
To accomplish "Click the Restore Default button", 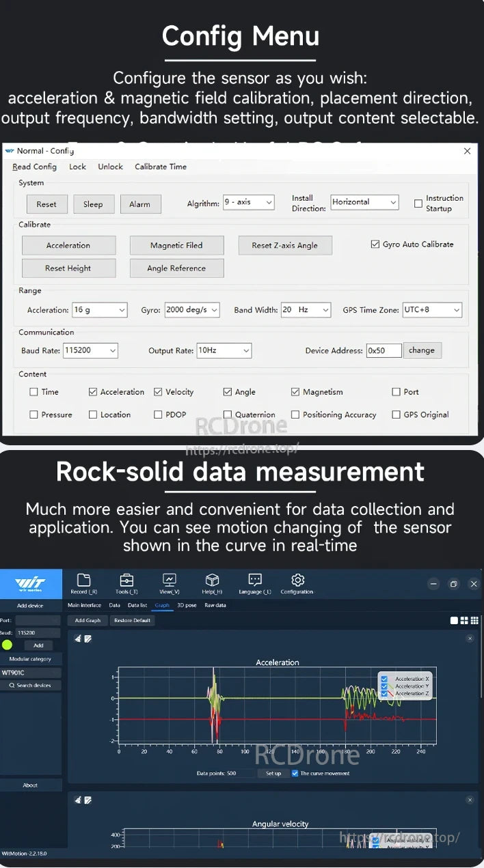I will 132,621.
